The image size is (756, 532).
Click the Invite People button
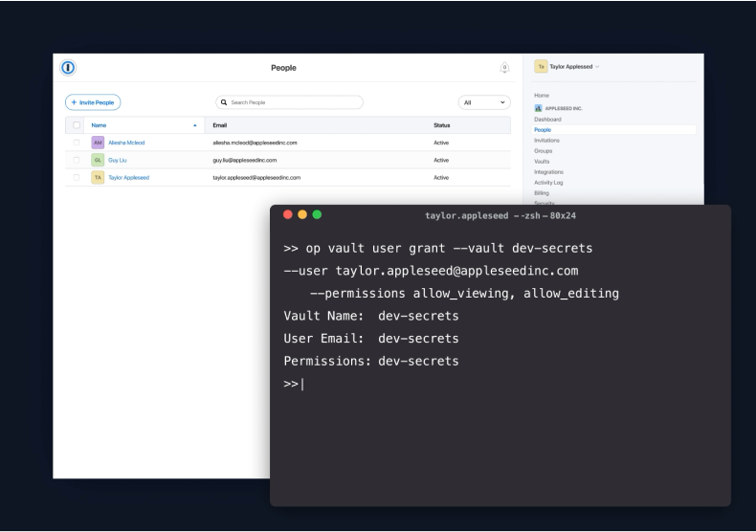click(93, 102)
